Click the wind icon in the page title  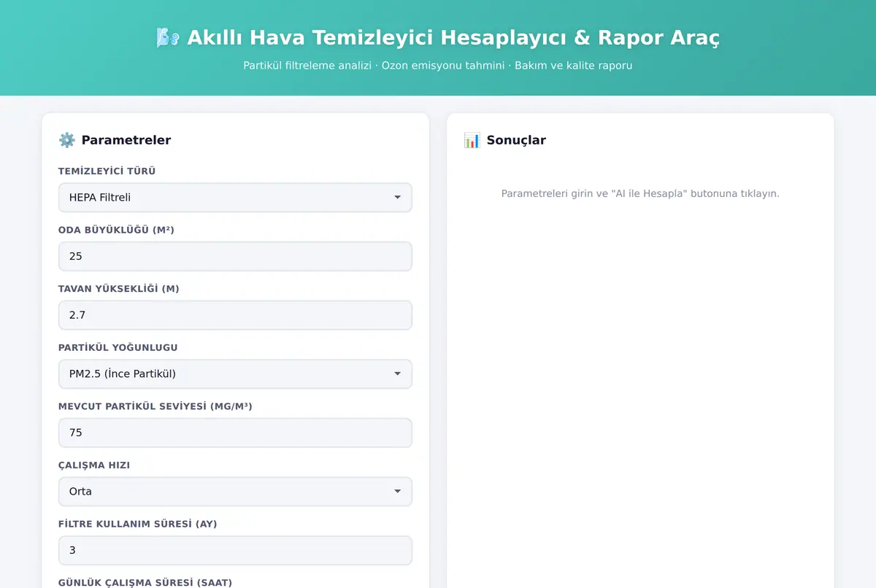point(168,38)
